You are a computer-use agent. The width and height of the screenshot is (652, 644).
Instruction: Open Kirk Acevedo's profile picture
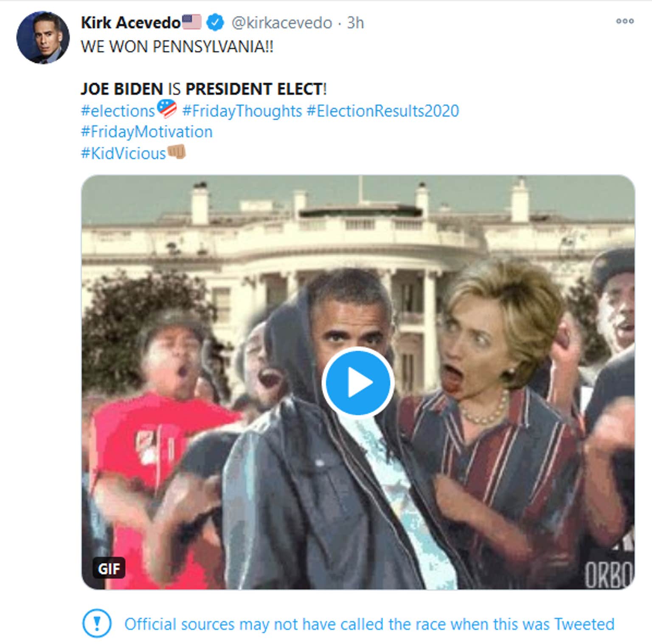click(43, 38)
